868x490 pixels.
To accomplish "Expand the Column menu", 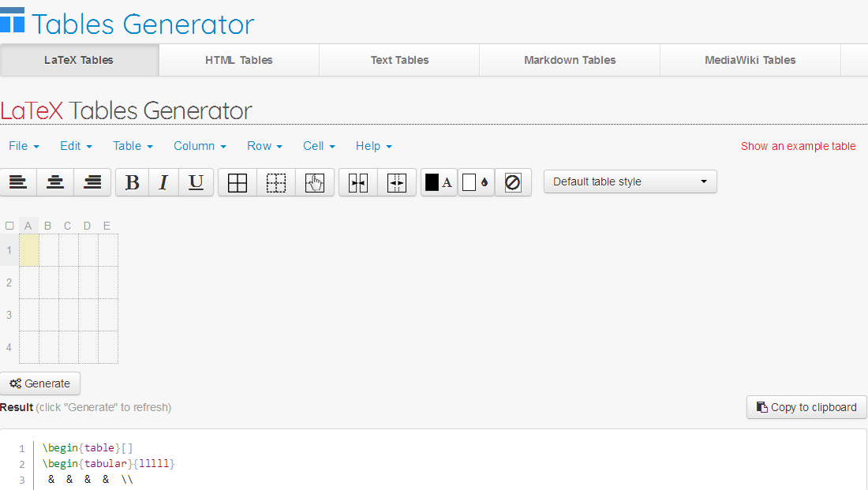I will tap(200, 146).
